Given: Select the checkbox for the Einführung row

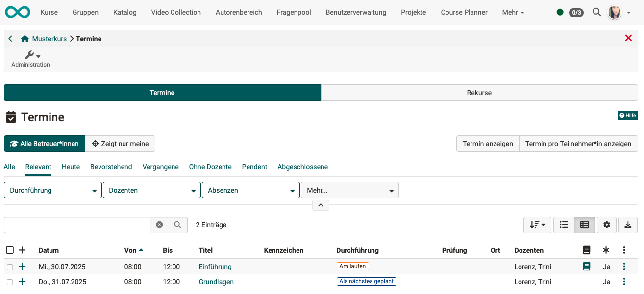Looking at the screenshot, I should point(9,266).
